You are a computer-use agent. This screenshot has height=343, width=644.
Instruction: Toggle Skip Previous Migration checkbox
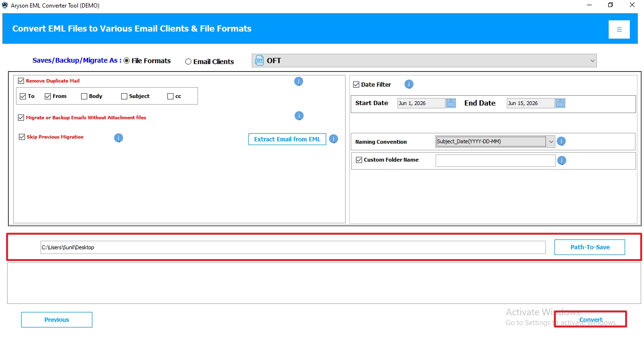(22, 137)
